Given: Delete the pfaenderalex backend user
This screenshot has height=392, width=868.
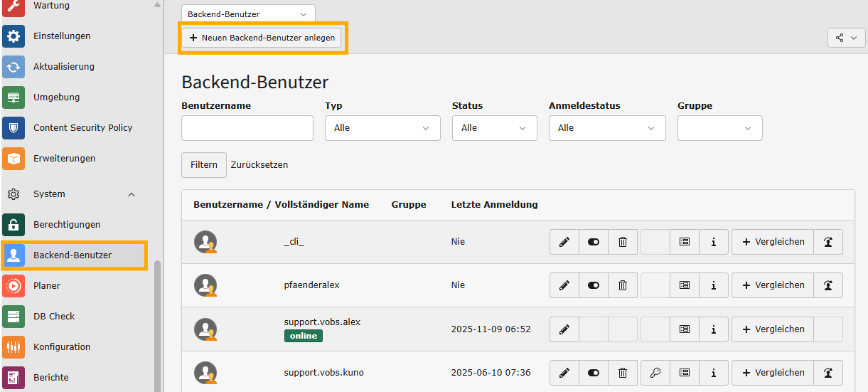Looking at the screenshot, I should (x=623, y=285).
